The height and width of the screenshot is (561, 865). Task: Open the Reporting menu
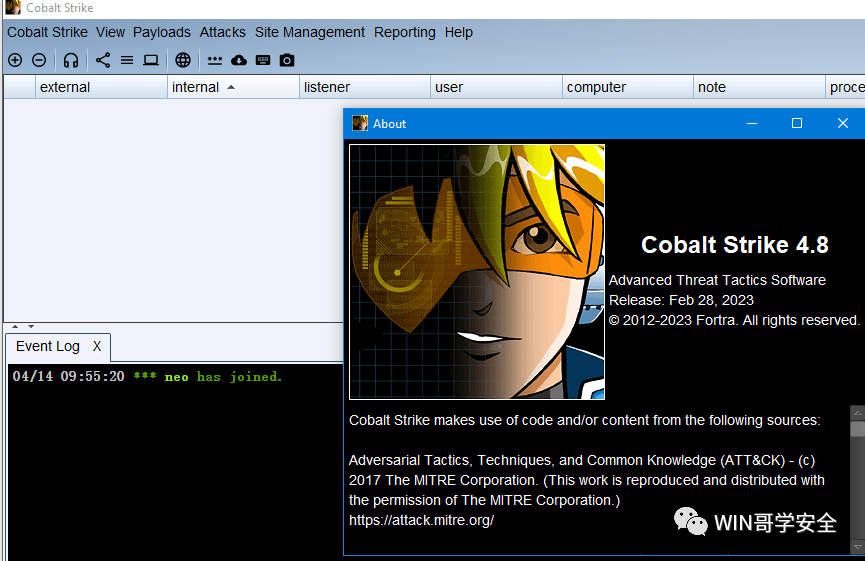(404, 33)
